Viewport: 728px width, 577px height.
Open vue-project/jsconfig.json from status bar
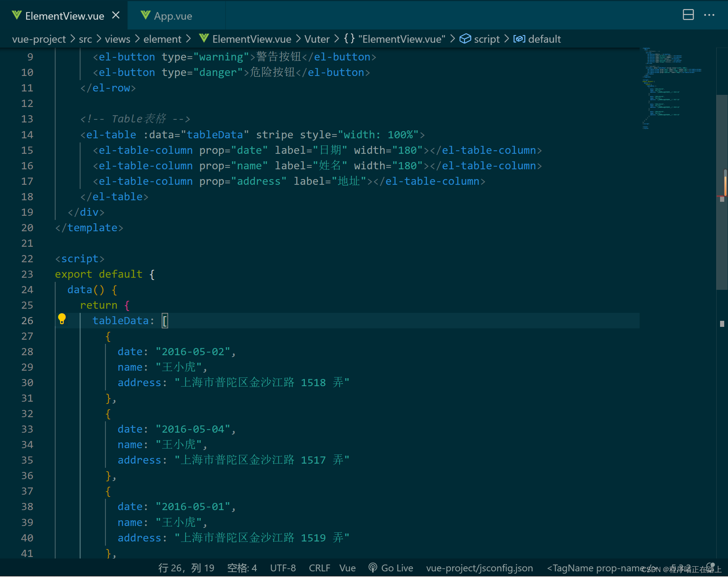point(479,568)
